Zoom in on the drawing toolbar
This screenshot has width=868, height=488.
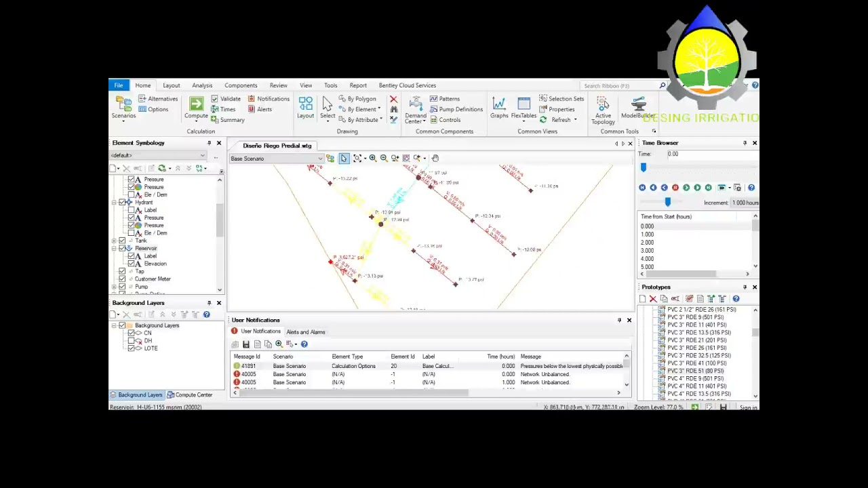[x=372, y=158]
